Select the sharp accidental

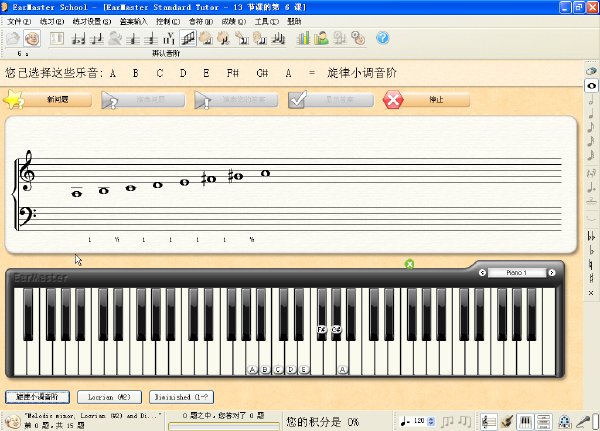(x=591, y=278)
